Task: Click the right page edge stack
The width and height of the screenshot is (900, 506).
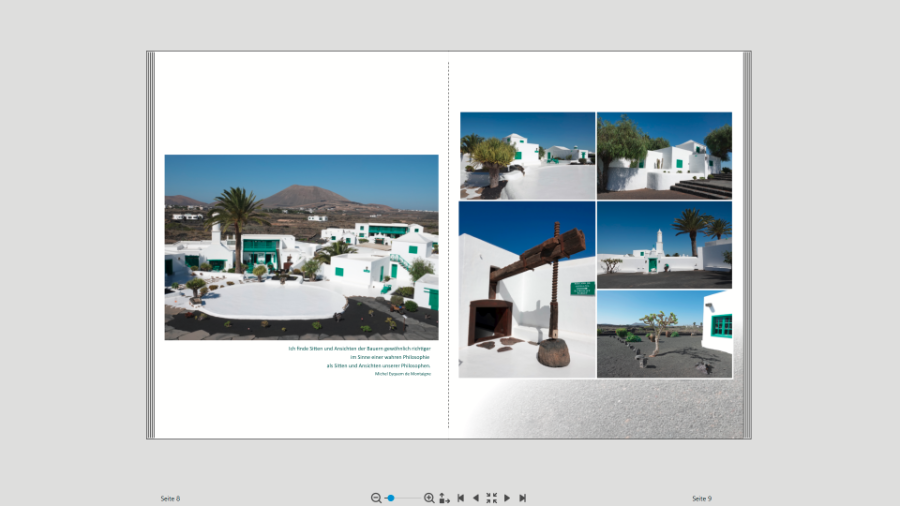Action: point(747,245)
